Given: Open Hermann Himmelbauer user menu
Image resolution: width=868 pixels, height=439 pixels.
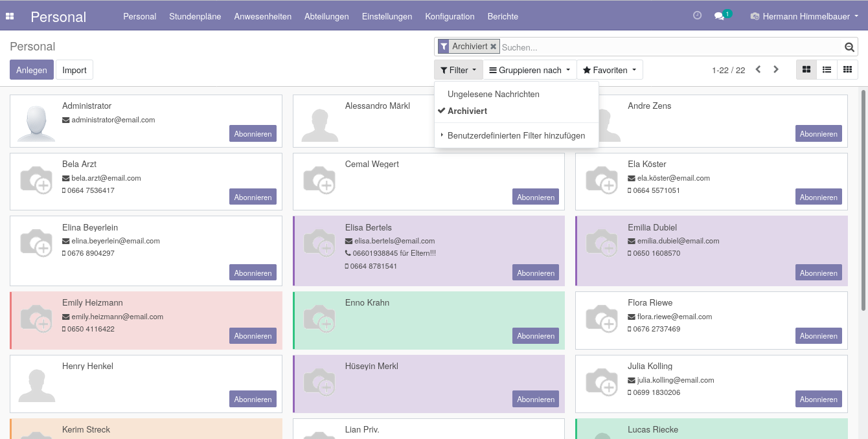Looking at the screenshot, I should (x=805, y=16).
